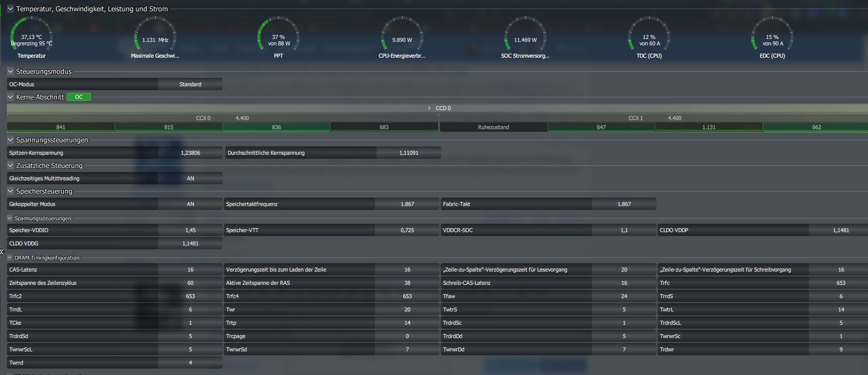The height and width of the screenshot is (375, 868).
Task: Click Trfc2 value 653
Action: click(190, 296)
